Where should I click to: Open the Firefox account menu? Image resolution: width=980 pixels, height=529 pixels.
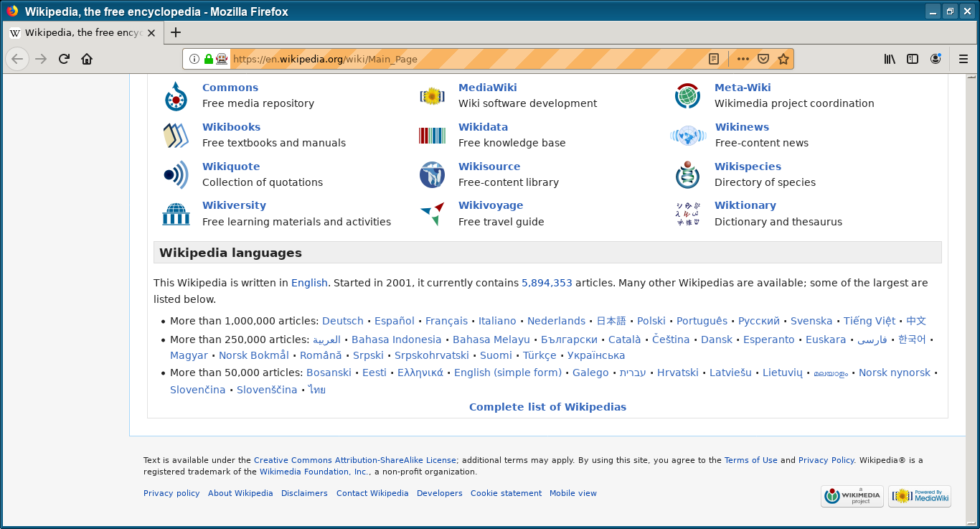936,59
